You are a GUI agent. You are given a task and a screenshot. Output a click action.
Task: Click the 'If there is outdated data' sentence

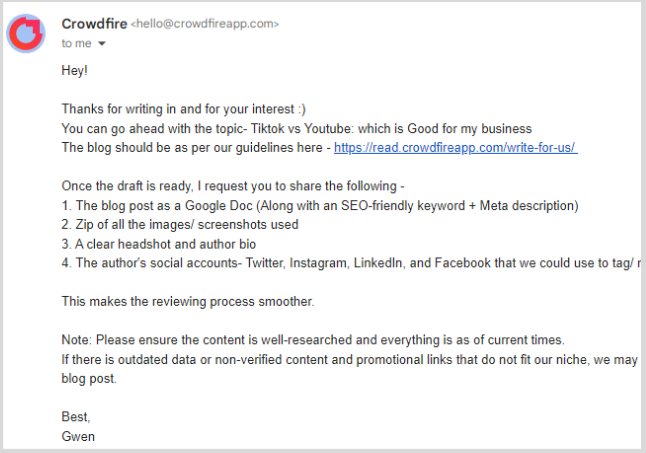[x=350, y=369]
